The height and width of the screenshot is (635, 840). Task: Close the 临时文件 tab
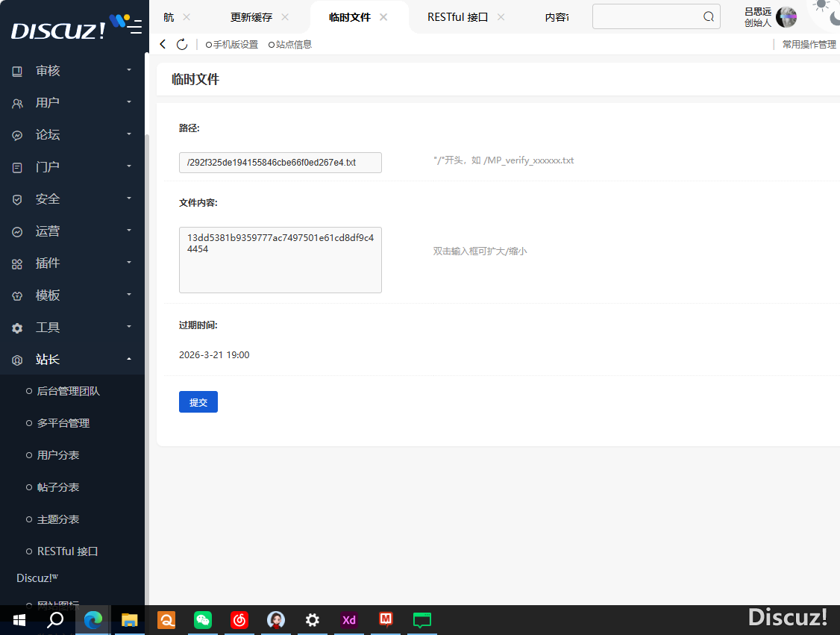click(383, 17)
